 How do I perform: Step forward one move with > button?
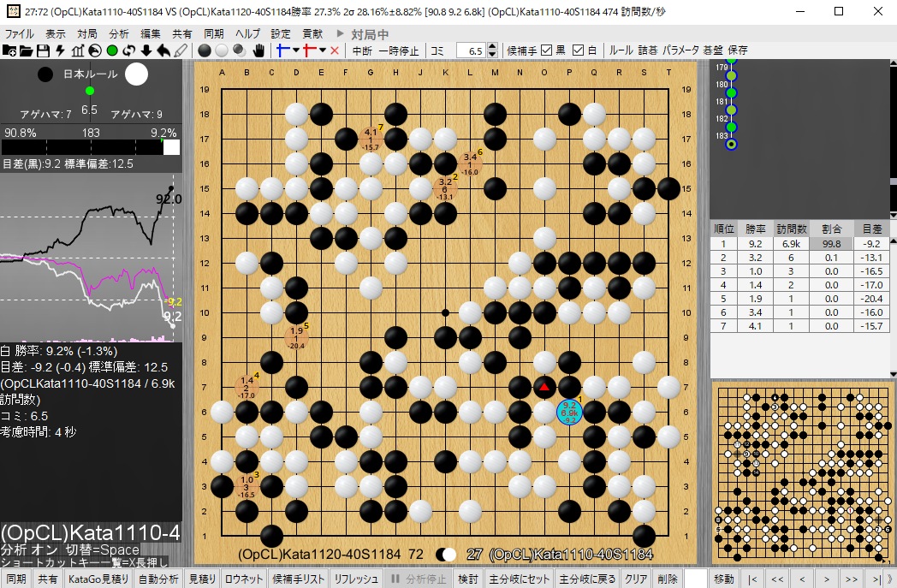click(x=826, y=579)
